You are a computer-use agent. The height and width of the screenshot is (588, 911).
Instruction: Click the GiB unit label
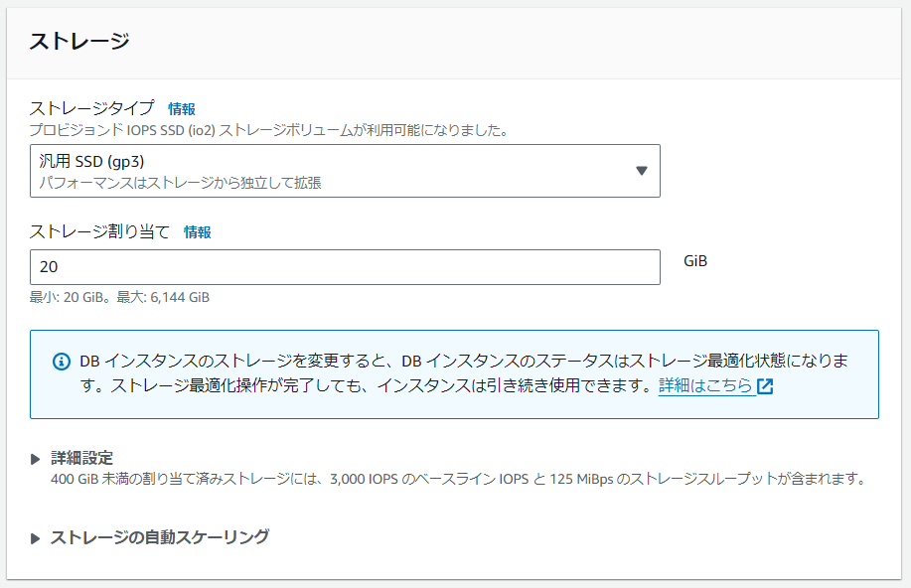pos(695,260)
